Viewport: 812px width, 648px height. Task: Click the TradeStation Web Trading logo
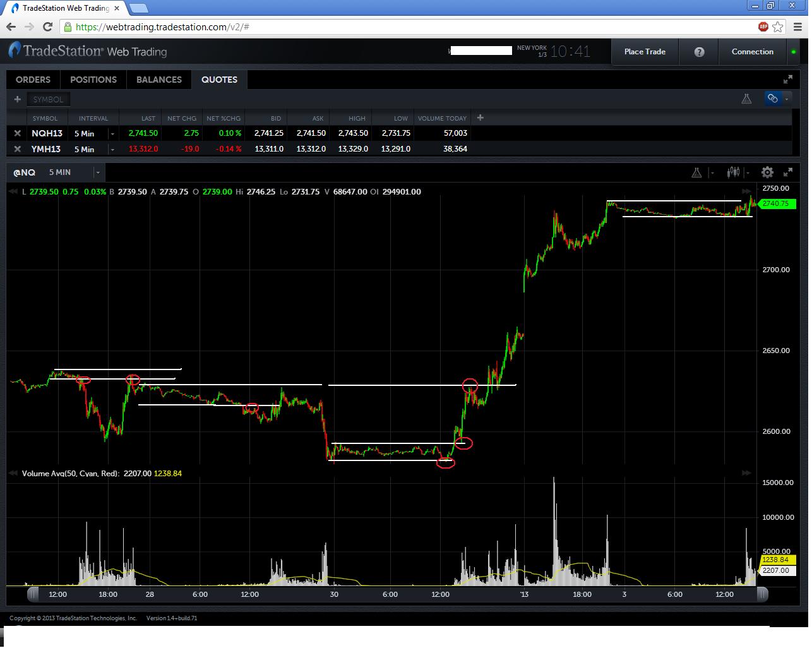pyautogui.click(x=88, y=51)
